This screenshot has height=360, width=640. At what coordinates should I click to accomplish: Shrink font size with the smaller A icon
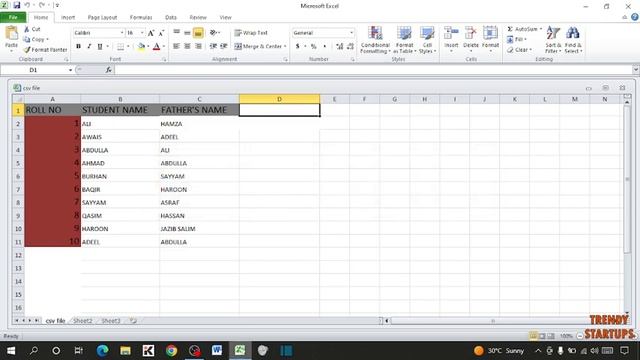(161, 33)
